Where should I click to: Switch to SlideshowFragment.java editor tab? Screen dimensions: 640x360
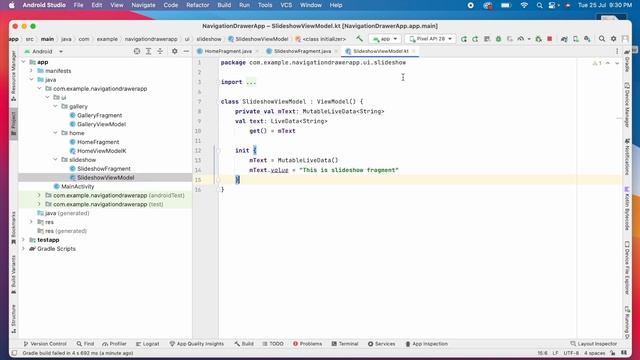(x=302, y=51)
